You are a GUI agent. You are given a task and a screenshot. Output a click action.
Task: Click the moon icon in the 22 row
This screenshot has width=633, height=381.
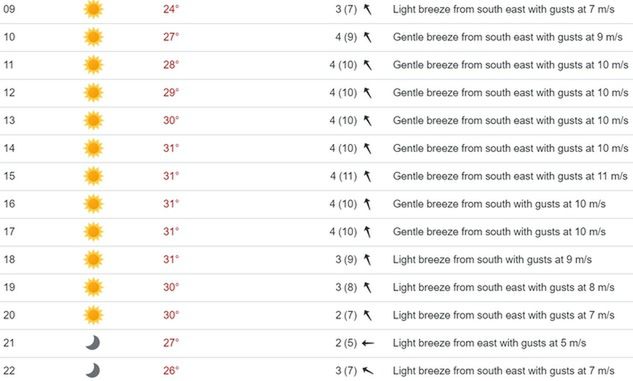(x=93, y=371)
